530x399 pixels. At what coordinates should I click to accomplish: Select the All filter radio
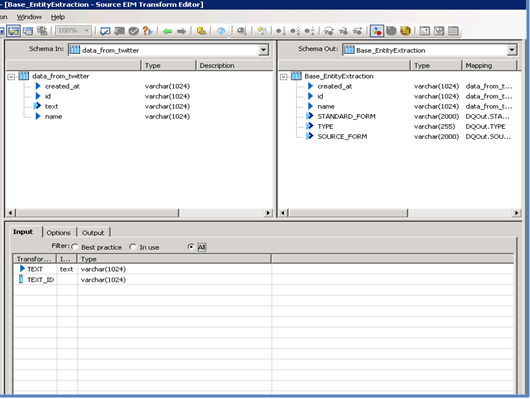pos(191,247)
